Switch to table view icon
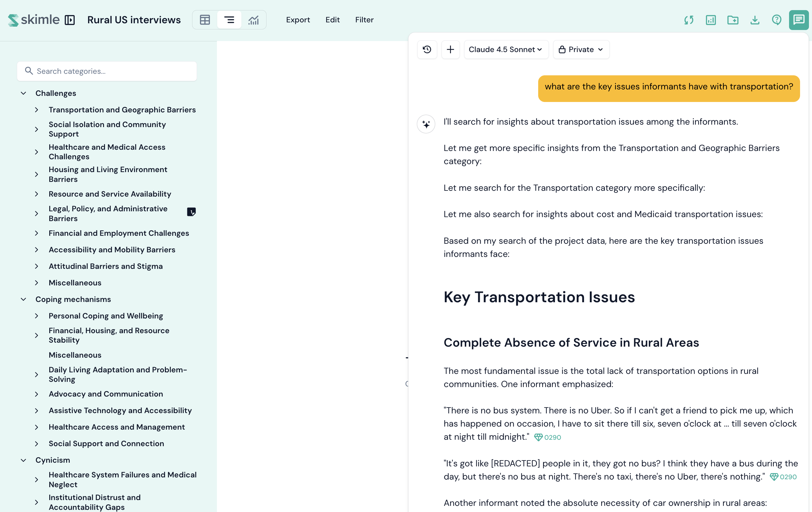Screen dimensions: 812x512 point(205,20)
